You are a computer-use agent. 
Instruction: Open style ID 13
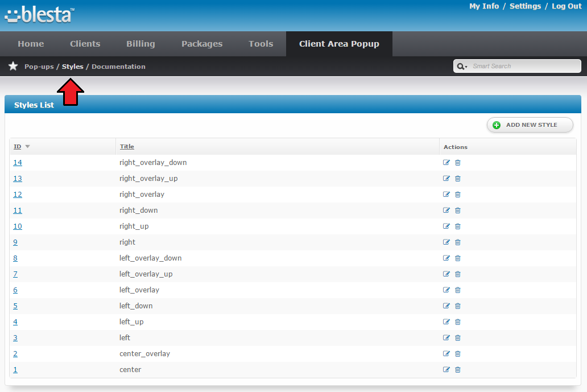click(x=18, y=178)
